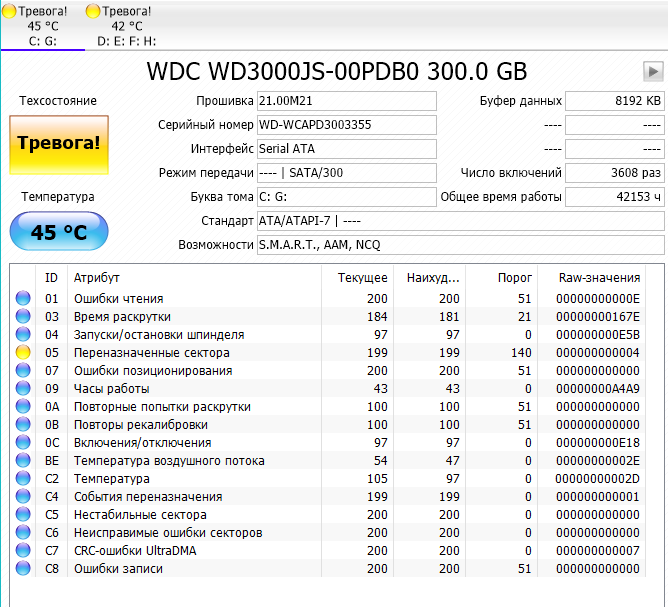Select the Переназначенные сектора attribute name
Viewport: 668px width, 607px height.
click(152, 353)
